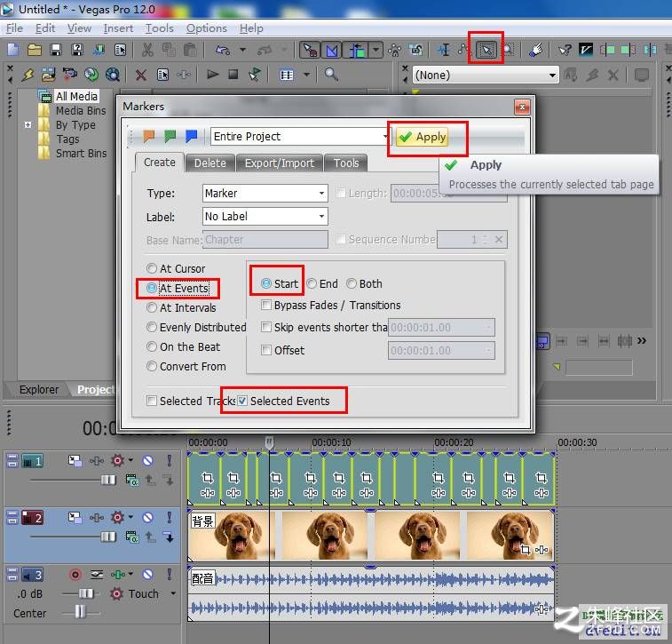The width and height of the screenshot is (672, 644).
Task: Enable the Offset checkbox
Action: click(x=266, y=350)
